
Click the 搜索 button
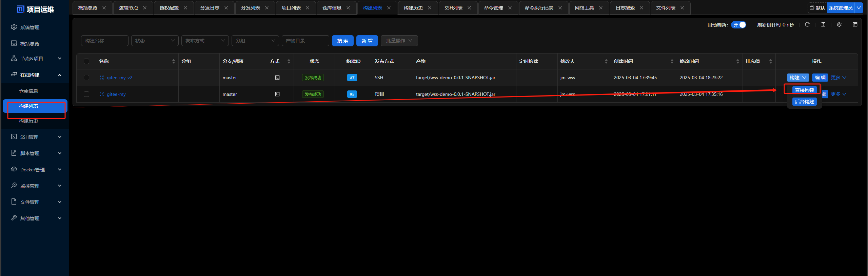342,41
